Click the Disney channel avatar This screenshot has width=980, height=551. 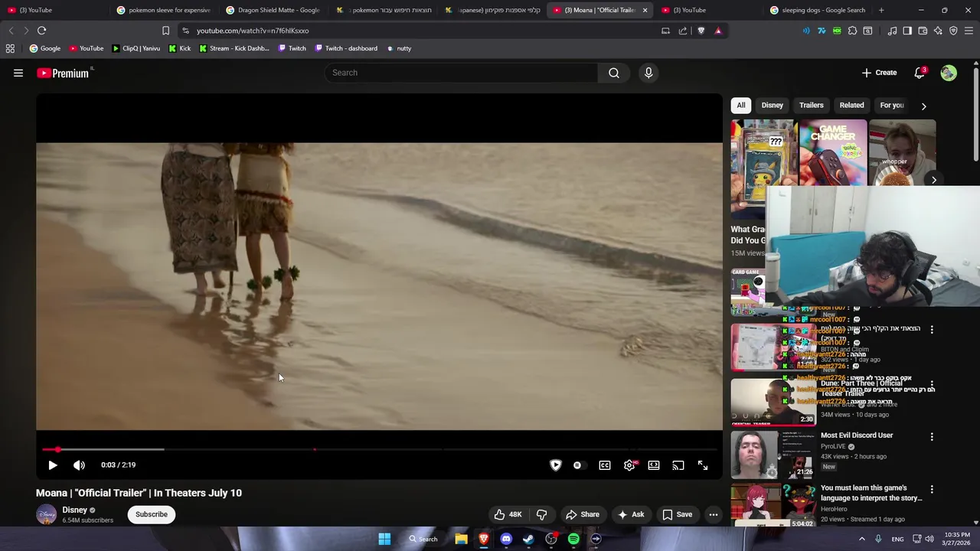tap(46, 514)
